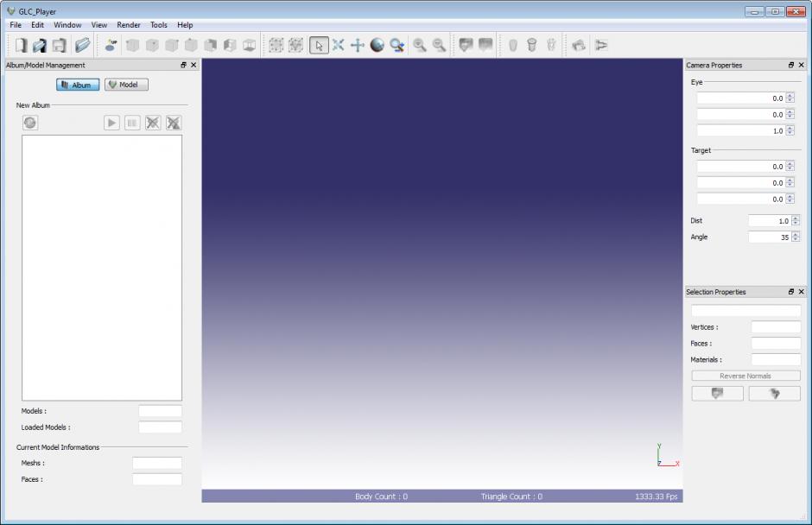Float the Album/Model Management panel
812x525 pixels.
(183, 65)
